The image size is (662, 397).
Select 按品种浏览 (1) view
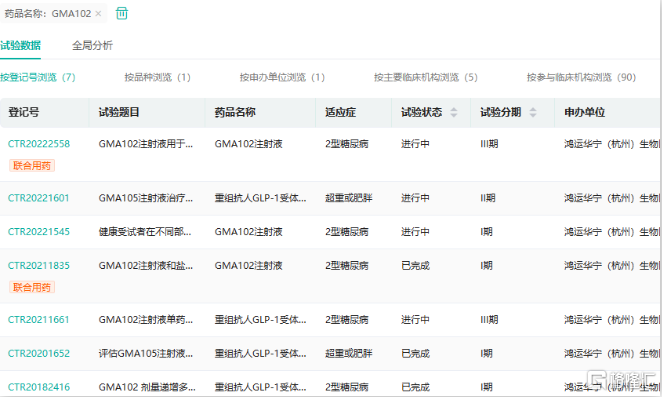(x=157, y=77)
